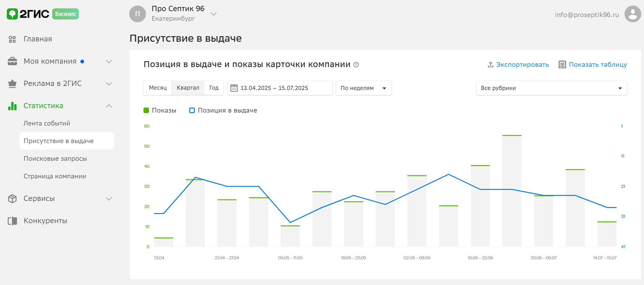This screenshot has width=644, height=285.
Task: Click the x-axis label 21.04 – 27.04
Action: (227, 258)
